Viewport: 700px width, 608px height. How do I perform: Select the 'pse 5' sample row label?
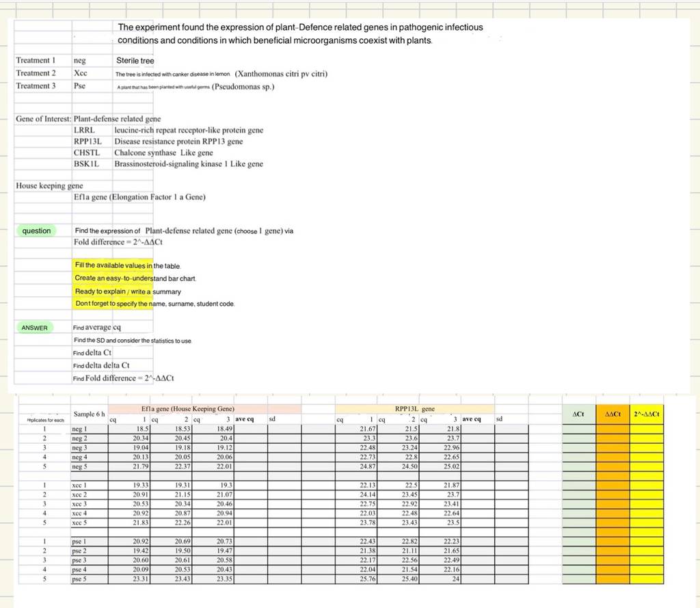90,579
